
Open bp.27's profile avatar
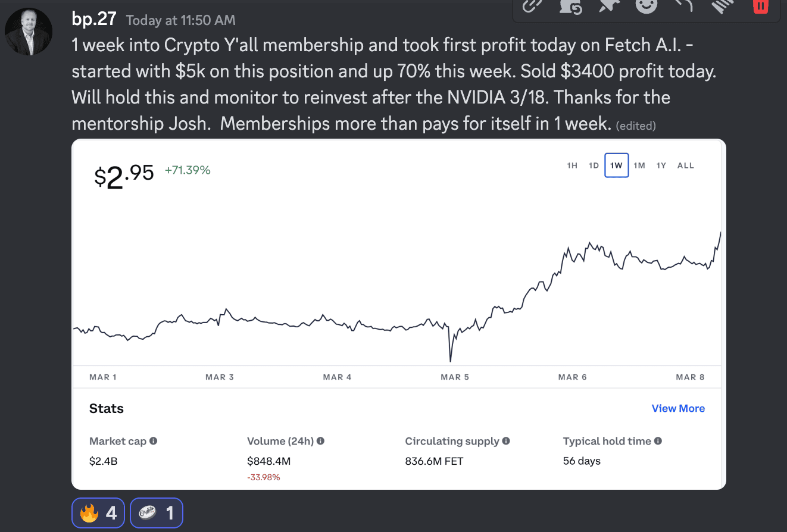[x=29, y=32]
